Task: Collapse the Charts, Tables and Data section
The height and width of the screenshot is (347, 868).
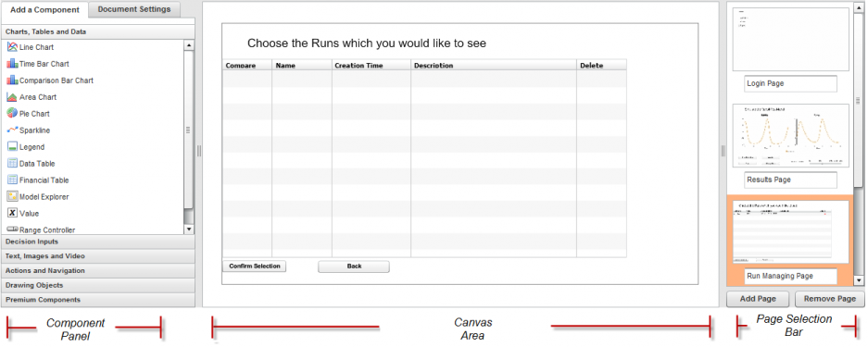Action: [x=98, y=32]
